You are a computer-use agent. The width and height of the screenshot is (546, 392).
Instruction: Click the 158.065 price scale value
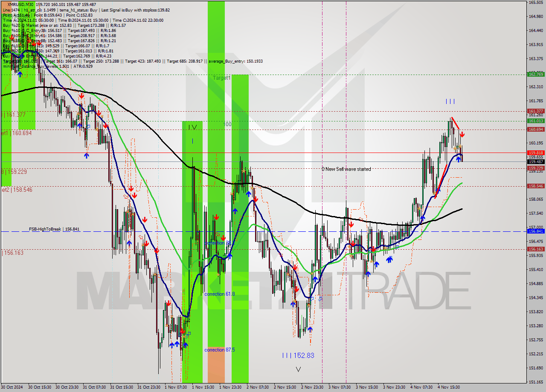536,199
